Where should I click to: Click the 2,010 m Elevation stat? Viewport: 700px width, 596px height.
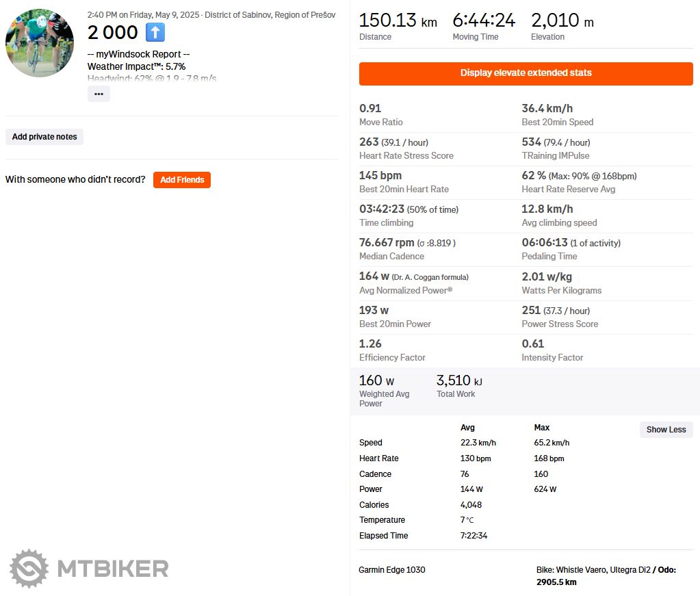(x=562, y=21)
